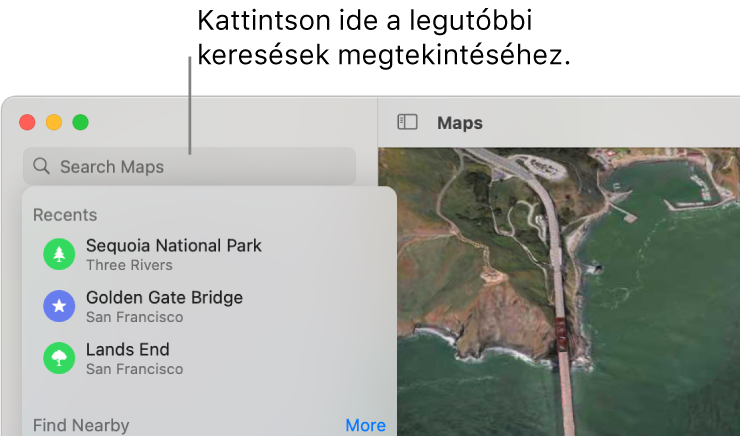Click the Maps title in toolbar
The height and width of the screenshot is (436, 742).
pos(459,123)
